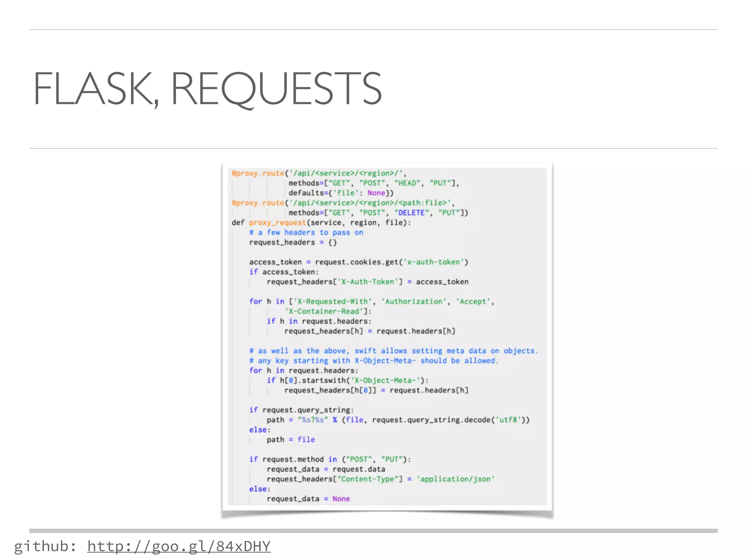Select the 'def proxy_request(service, region, file):' line
The image size is (747, 560).
tap(321, 223)
